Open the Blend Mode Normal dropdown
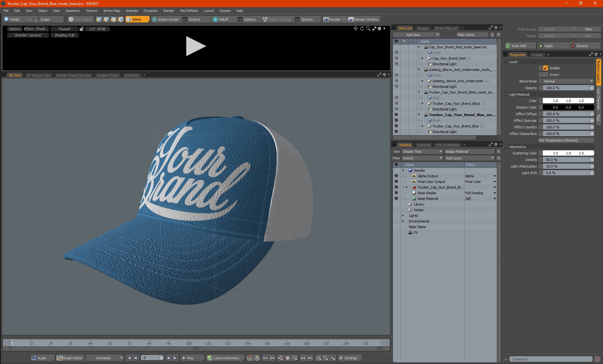This screenshot has width=603, height=364. 568,81
